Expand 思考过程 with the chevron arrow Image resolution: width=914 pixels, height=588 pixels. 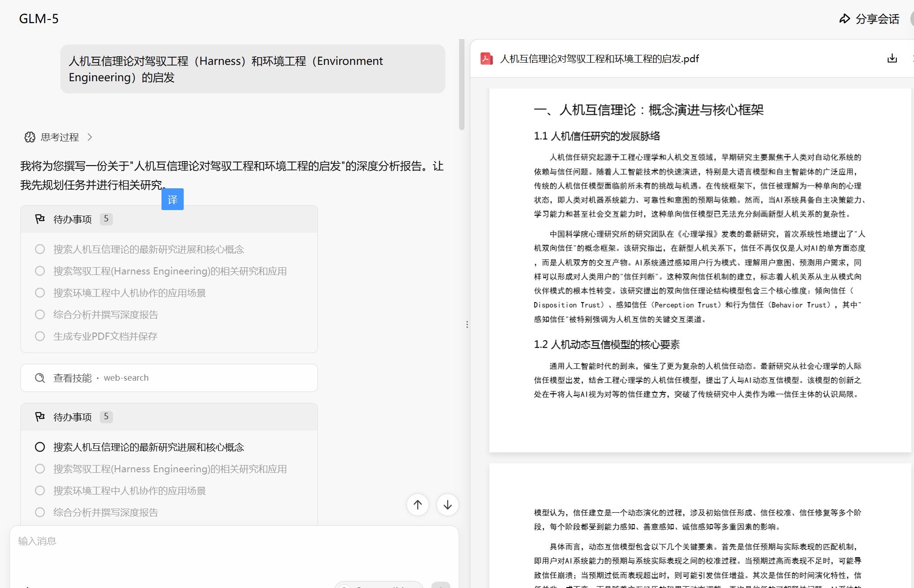(90, 137)
